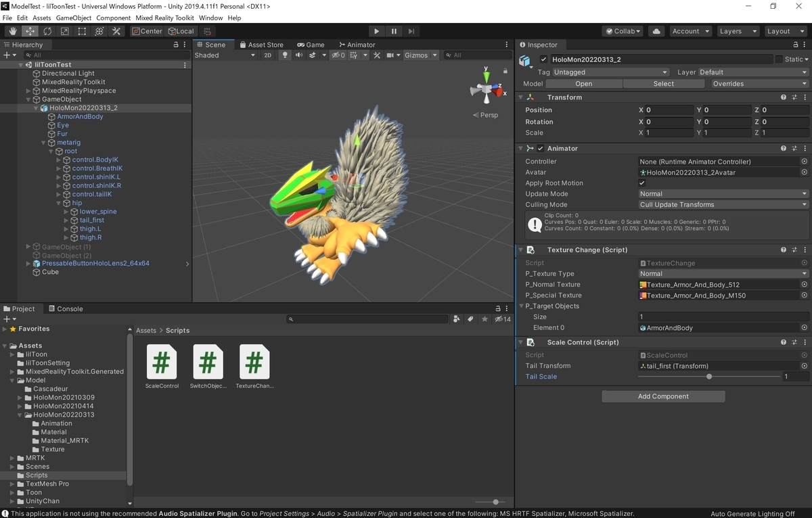Click the favorites star filter icon
Image resolution: width=812 pixels, height=518 pixels.
pos(484,319)
